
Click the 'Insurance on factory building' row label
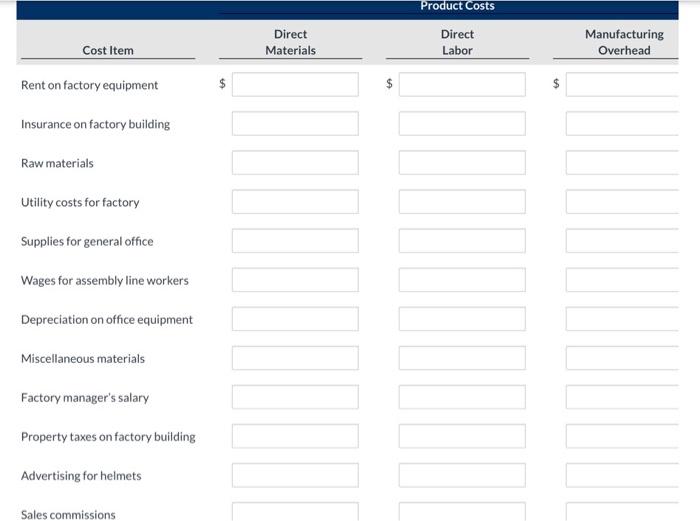click(96, 124)
